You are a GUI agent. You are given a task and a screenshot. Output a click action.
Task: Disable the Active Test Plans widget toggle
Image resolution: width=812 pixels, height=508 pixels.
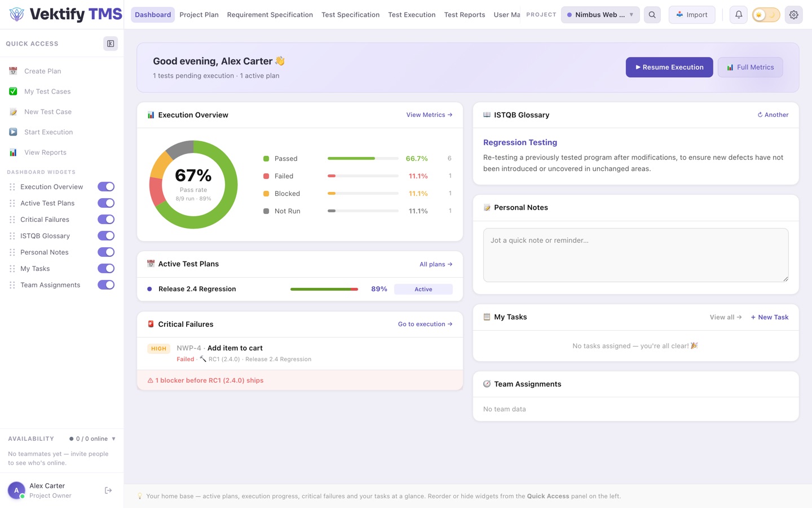(106, 203)
